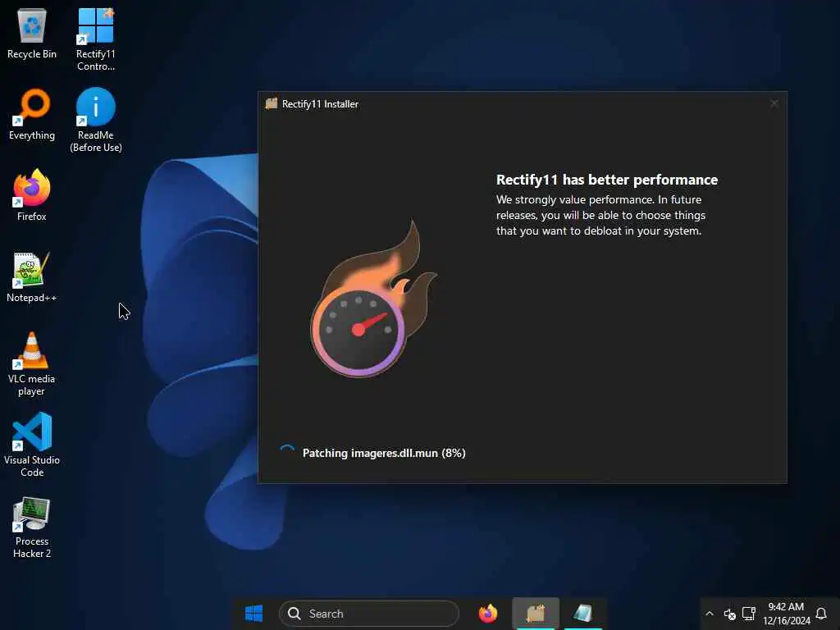Click the taskbar Search box

coord(368,614)
